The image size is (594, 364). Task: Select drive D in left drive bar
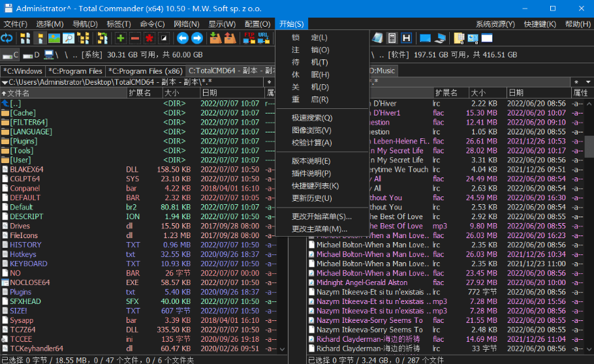point(31,55)
